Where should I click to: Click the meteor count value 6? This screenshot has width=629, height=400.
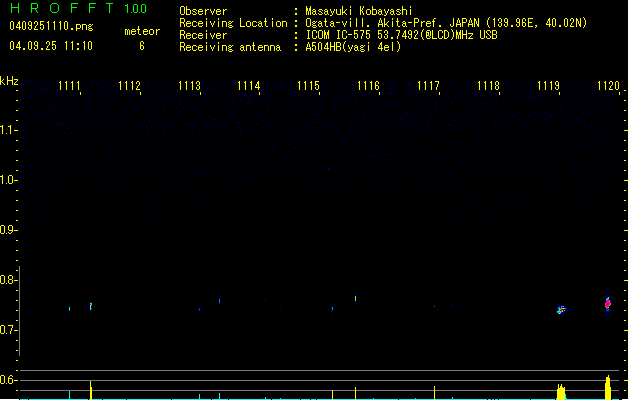coord(142,46)
